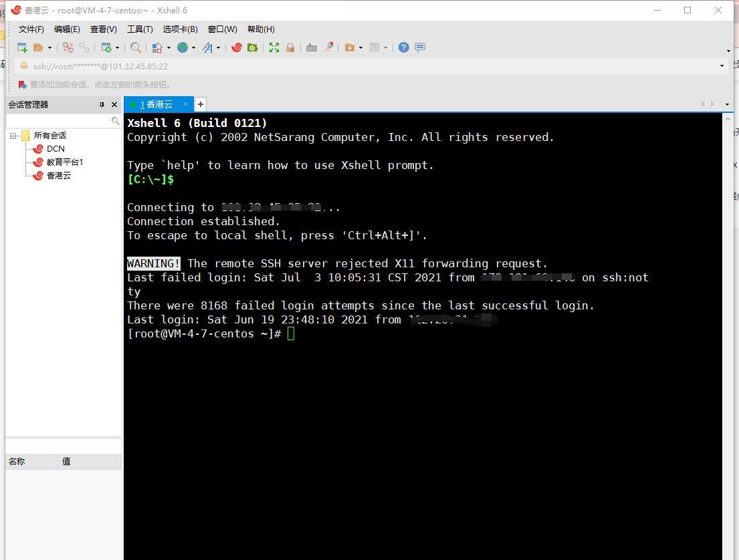Click the color scheme toolbar icon
The height and width of the screenshot is (560, 739).
coord(157,47)
